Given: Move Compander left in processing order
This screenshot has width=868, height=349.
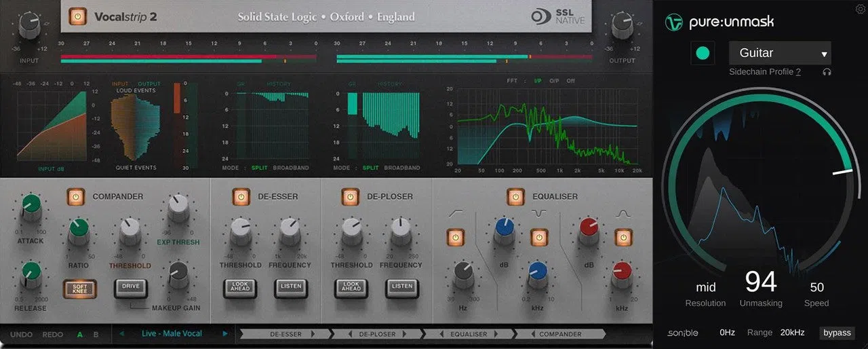Looking at the screenshot, I should [533, 334].
